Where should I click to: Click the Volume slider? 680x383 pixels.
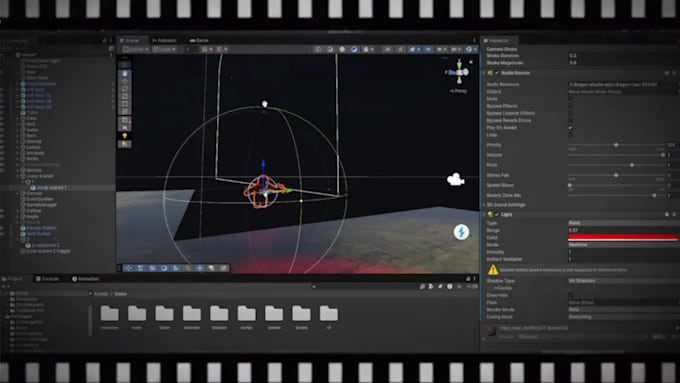click(x=616, y=155)
